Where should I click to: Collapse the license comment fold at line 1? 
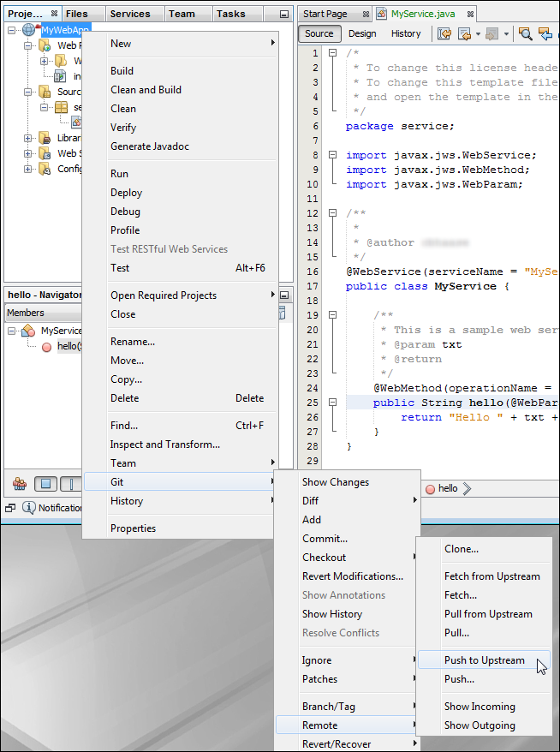(x=332, y=53)
